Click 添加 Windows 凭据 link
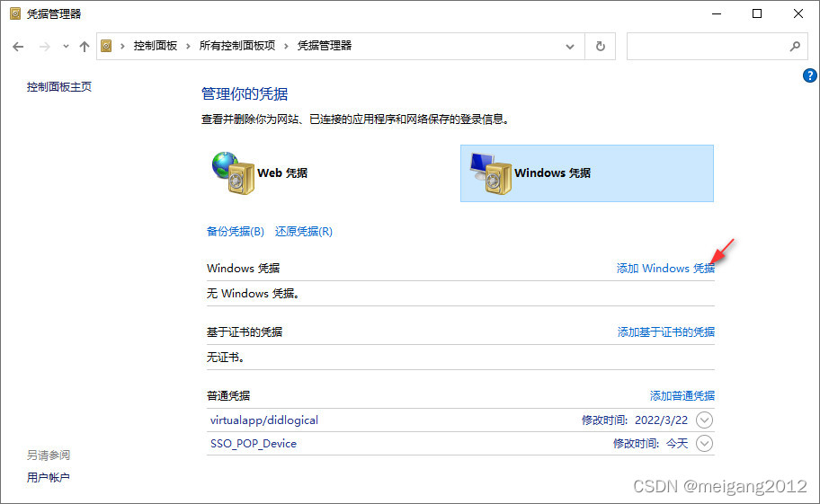820x504 pixels. [665, 268]
